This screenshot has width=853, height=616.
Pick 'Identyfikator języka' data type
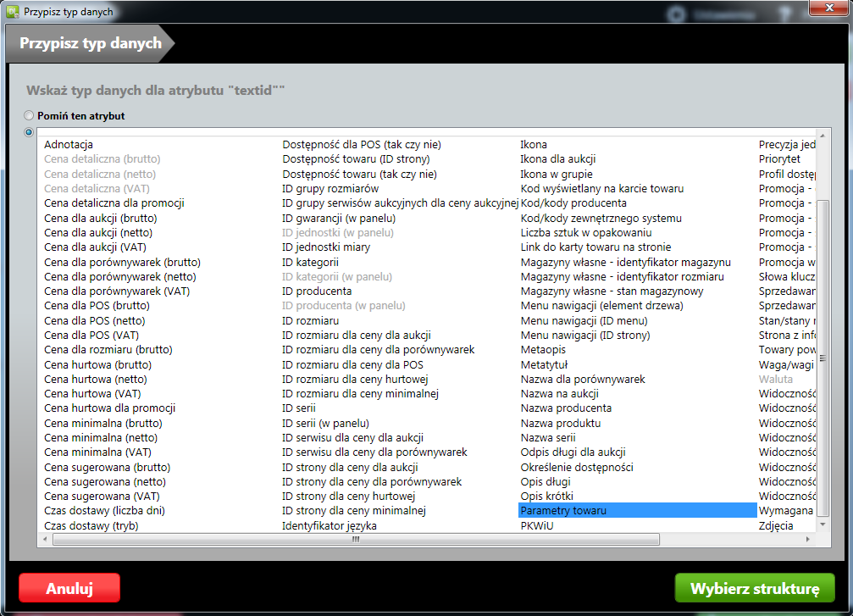coord(329,525)
